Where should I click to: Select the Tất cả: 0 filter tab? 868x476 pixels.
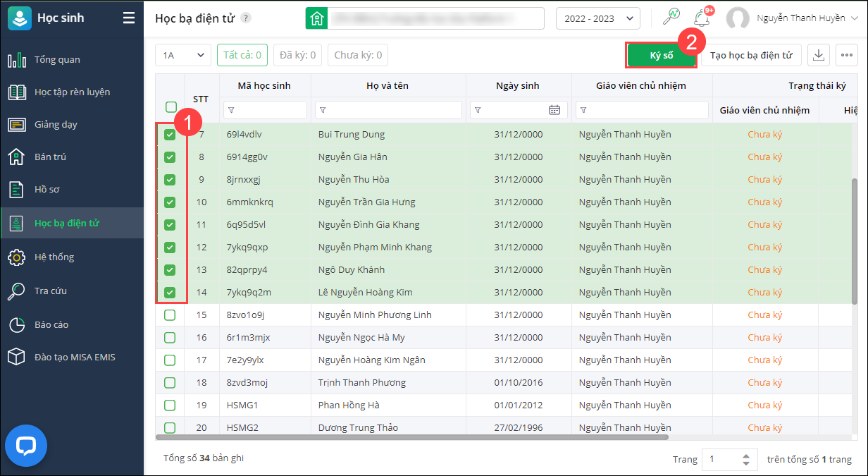(x=242, y=55)
